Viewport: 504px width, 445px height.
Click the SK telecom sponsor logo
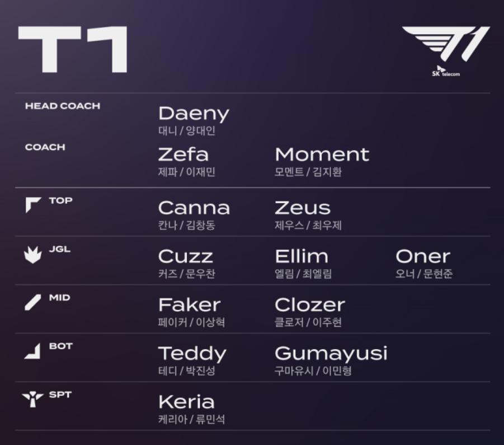(x=446, y=72)
